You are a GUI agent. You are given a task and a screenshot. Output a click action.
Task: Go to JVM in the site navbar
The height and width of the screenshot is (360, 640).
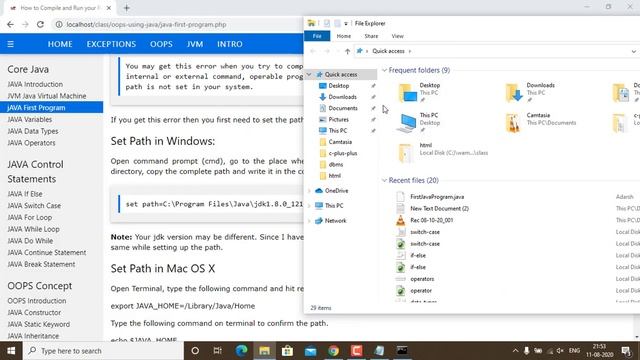(x=195, y=44)
